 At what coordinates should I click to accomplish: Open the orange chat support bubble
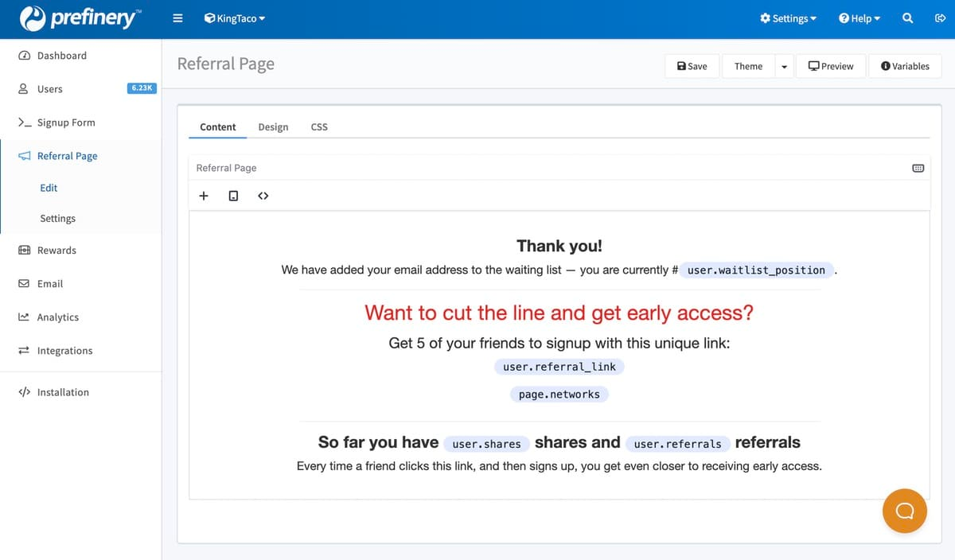pyautogui.click(x=905, y=511)
